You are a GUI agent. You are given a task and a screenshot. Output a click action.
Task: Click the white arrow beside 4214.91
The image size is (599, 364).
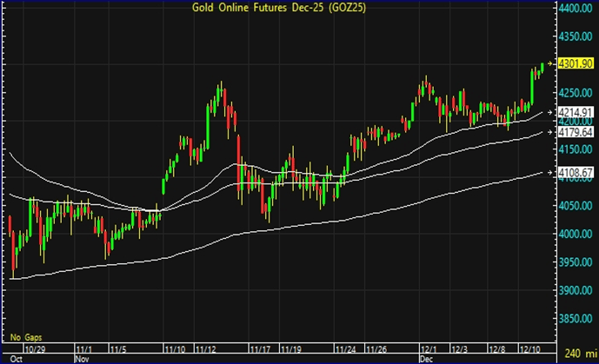pyautogui.click(x=553, y=112)
